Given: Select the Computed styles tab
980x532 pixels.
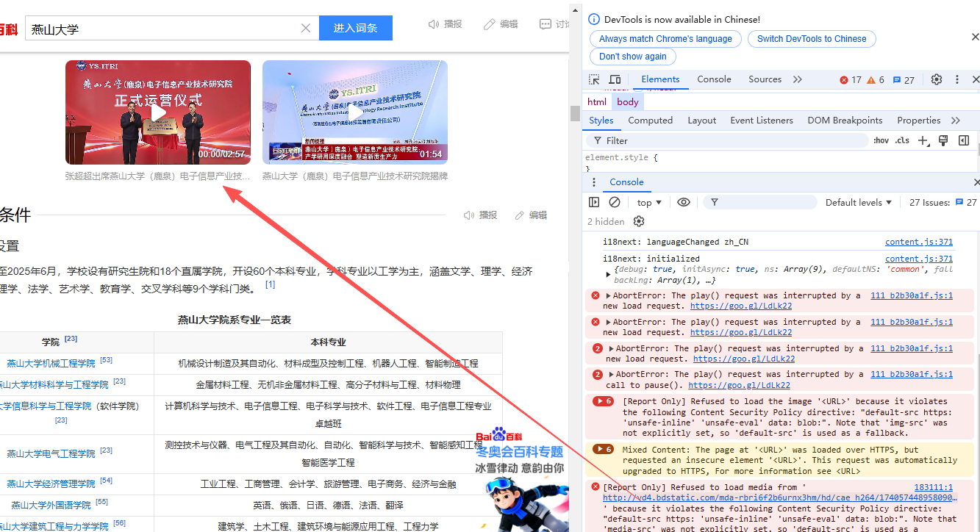Looking at the screenshot, I should point(650,121).
